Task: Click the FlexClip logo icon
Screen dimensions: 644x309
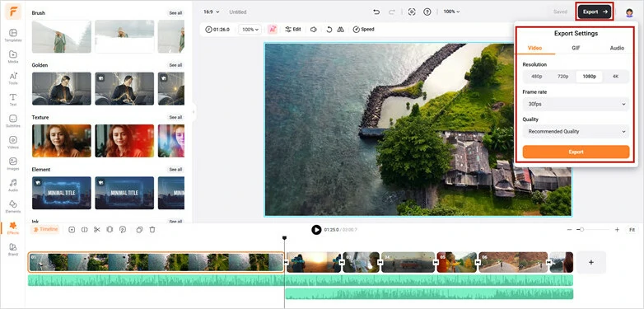Action: [x=13, y=12]
